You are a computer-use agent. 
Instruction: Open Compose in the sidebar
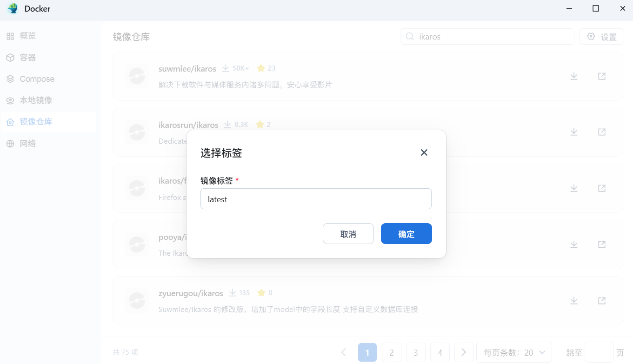click(x=48, y=79)
